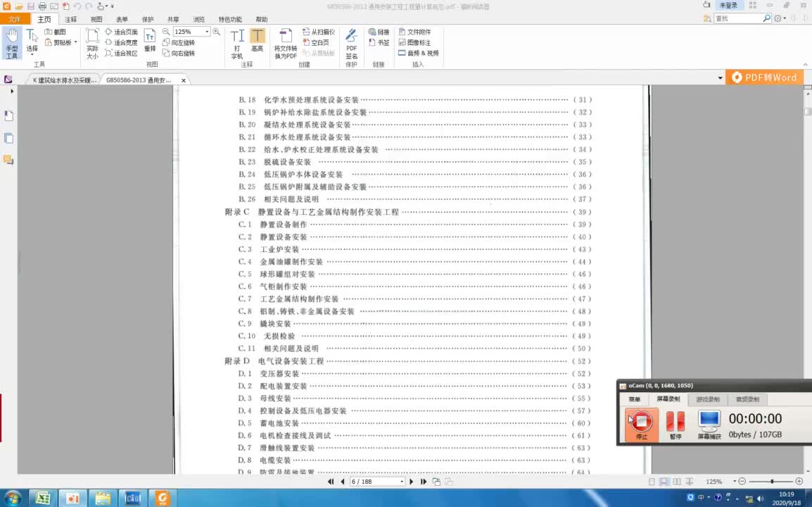Zoom in with ribbon magnifier plus
This screenshot has width=812, height=507.
tap(217, 32)
